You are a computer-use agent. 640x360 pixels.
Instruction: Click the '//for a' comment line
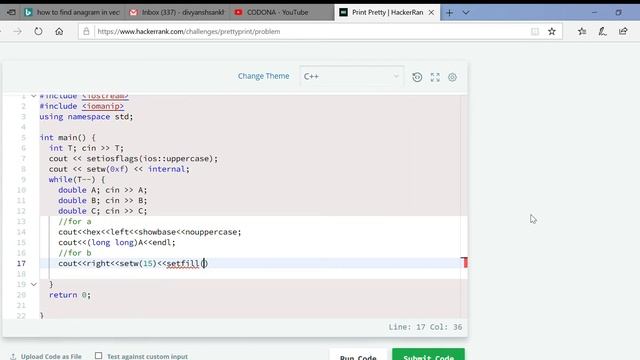point(75,222)
